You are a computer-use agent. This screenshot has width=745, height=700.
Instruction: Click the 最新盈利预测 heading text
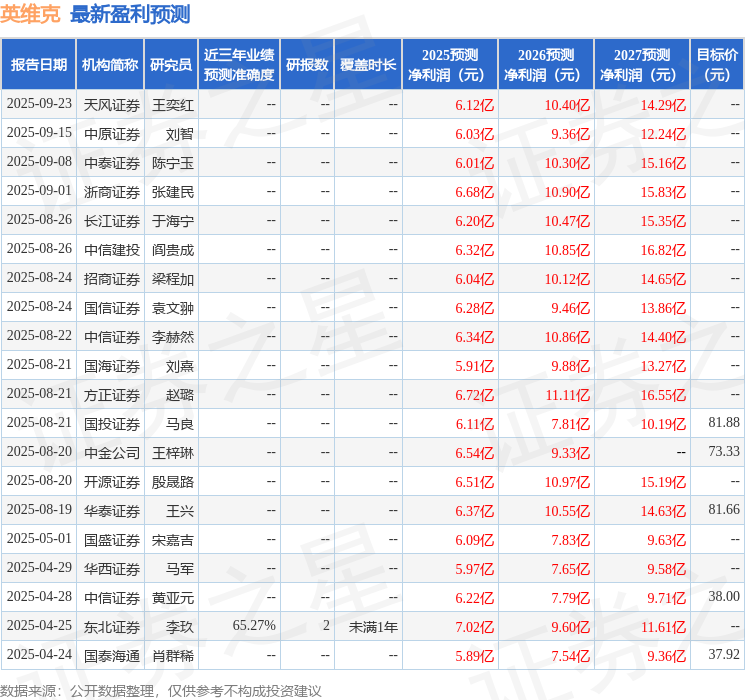130,14
